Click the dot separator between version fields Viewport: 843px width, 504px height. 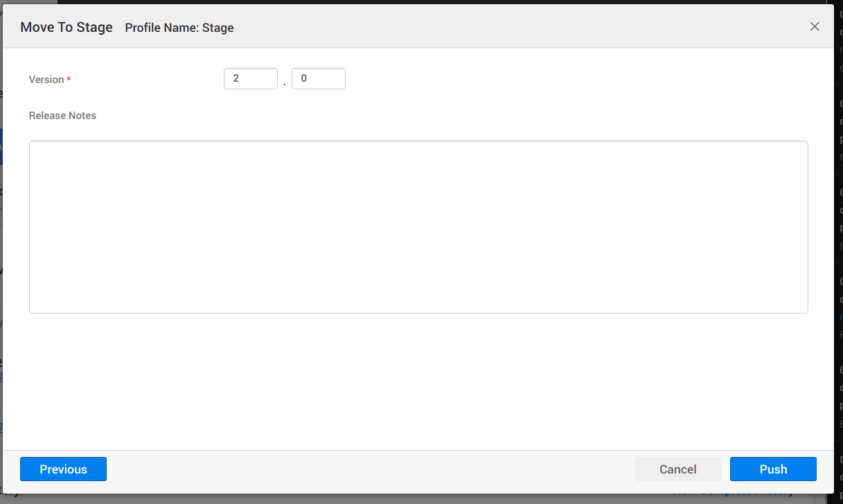[x=285, y=84]
